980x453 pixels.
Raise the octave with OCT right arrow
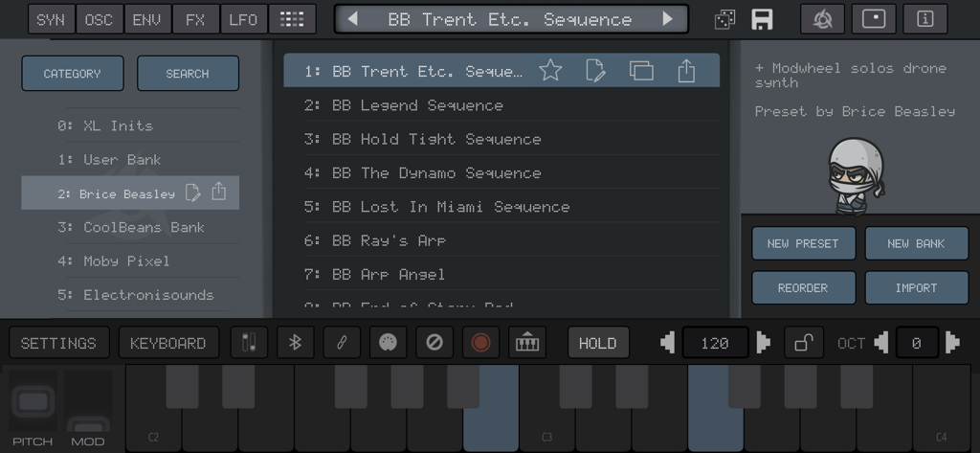(x=952, y=343)
